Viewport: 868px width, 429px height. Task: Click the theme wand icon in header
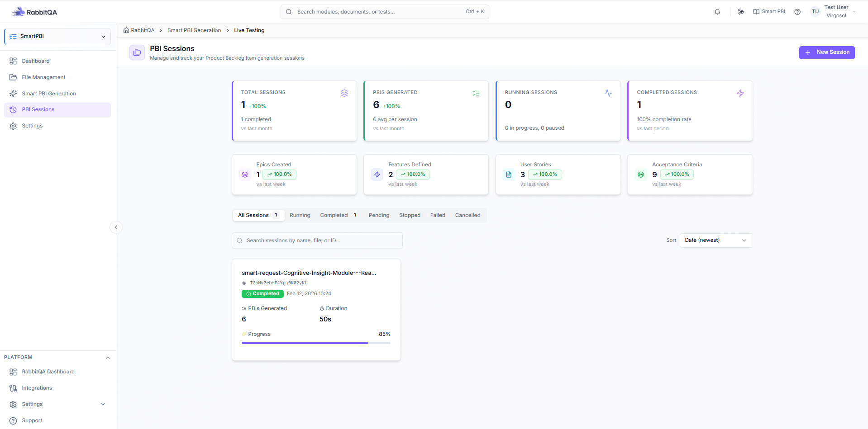[x=741, y=12]
